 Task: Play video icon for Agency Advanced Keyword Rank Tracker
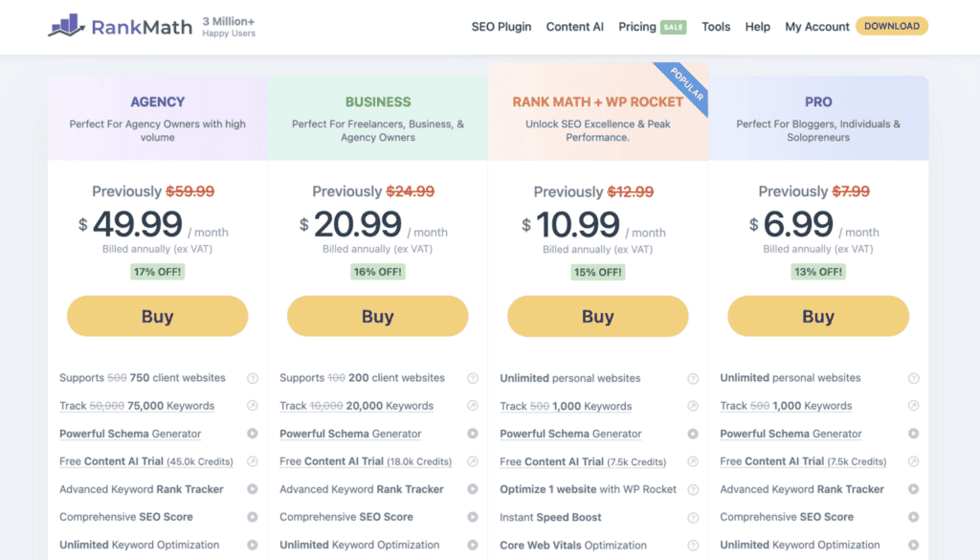pos(253,489)
